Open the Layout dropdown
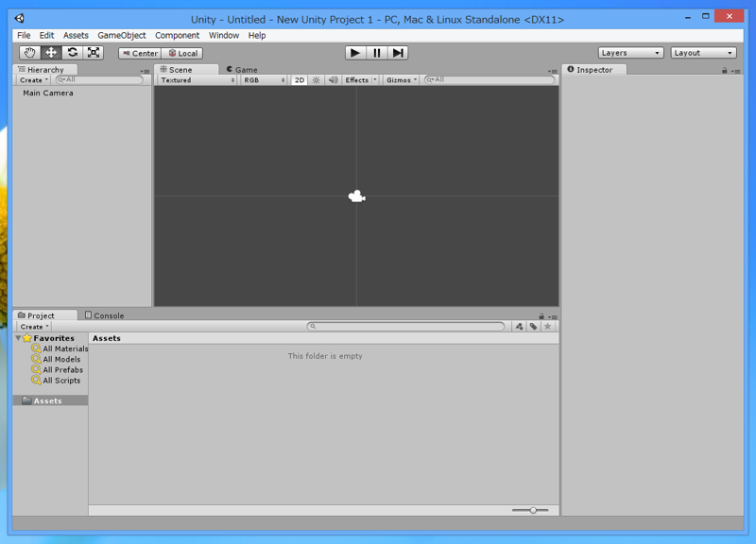756x544 pixels. tap(703, 53)
